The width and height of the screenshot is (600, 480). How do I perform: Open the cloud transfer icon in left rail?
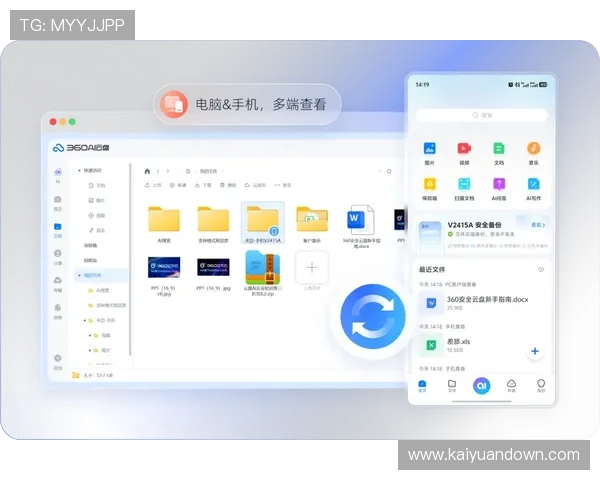58,281
